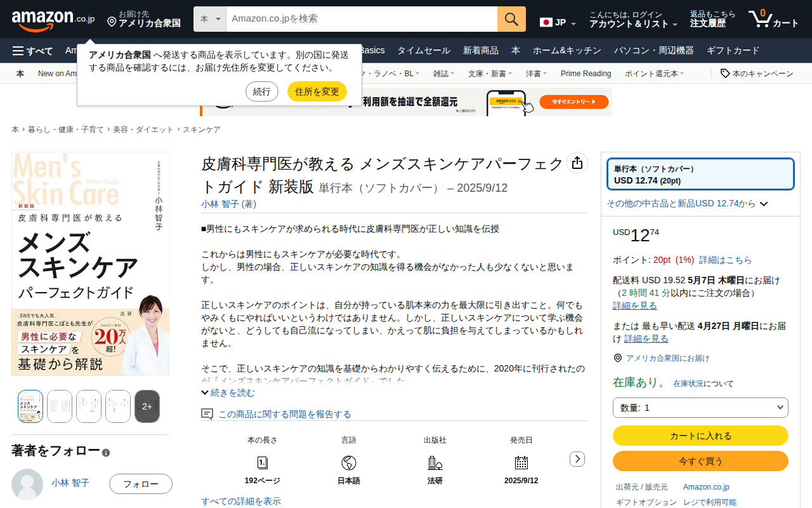Viewport: 812px width, 508px height.
Task: Open ギフトカード nav item
Action: pyautogui.click(x=733, y=51)
